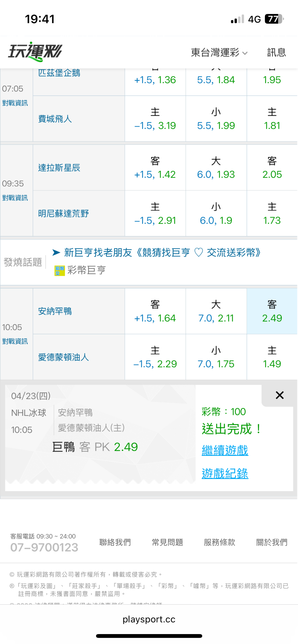The width and height of the screenshot is (298, 644).
Task: Click the 彩幣 yellow badge icon
Action: tap(59, 271)
